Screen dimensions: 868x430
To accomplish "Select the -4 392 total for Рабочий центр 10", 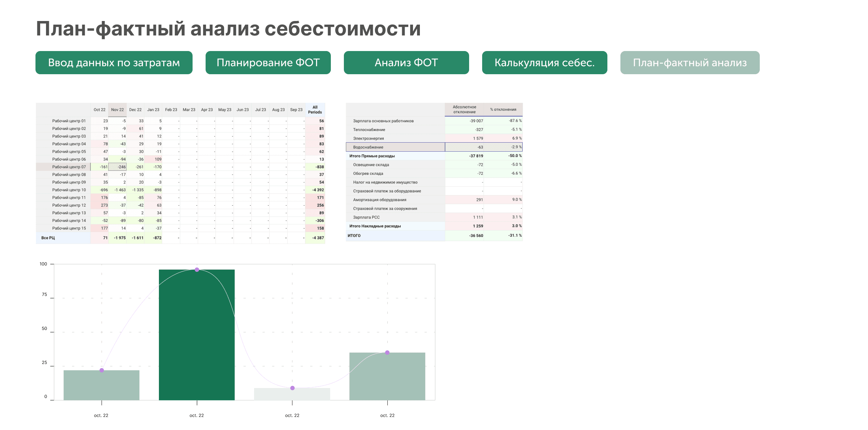I will coord(318,190).
